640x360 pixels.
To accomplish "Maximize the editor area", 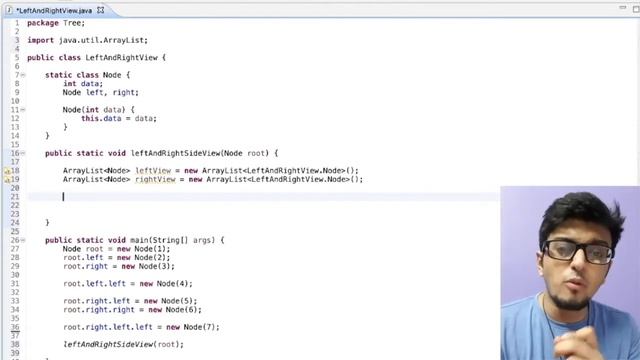I will click(x=636, y=9).
